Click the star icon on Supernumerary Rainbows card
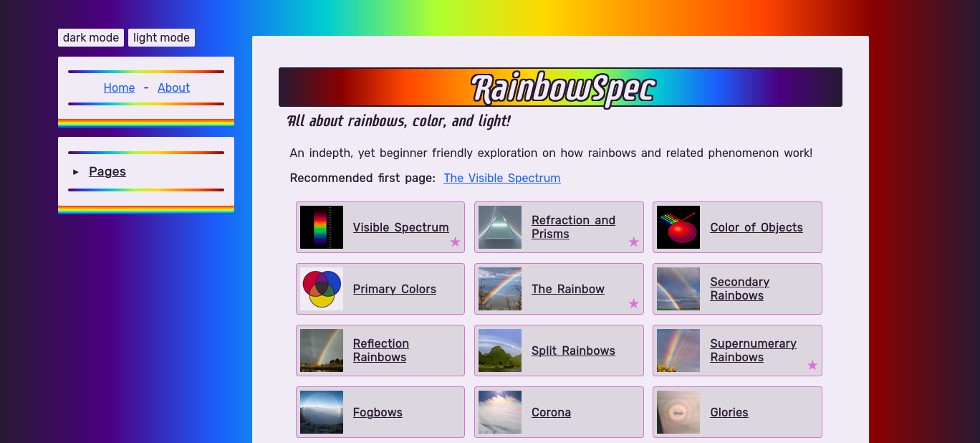Image resolution: width=980 pixels, height=443 pixels. [x=812, y=366]
